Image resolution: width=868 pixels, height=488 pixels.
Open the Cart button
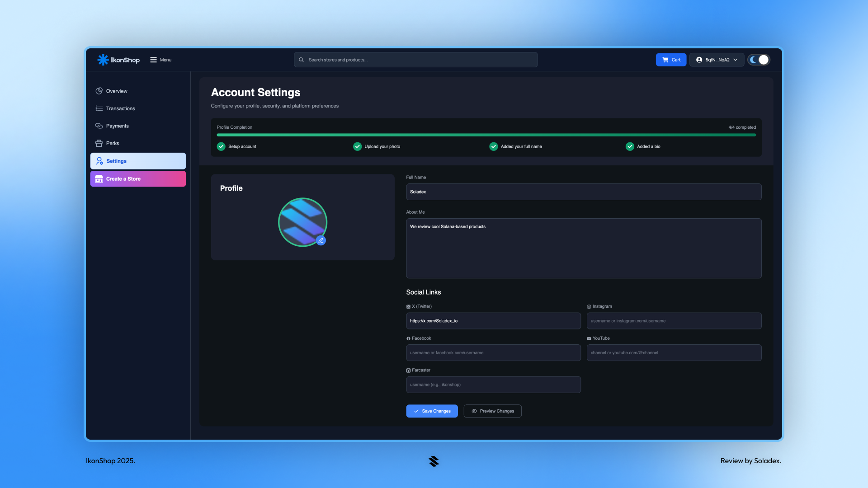pos(671,60)
